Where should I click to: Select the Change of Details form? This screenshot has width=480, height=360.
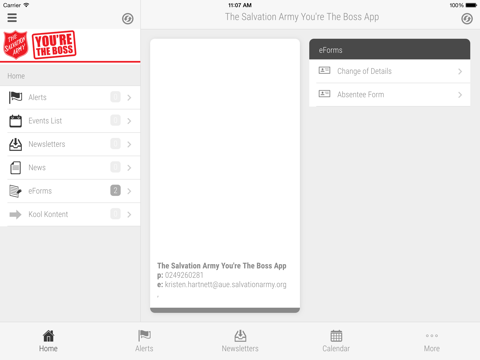coord(390,71)
